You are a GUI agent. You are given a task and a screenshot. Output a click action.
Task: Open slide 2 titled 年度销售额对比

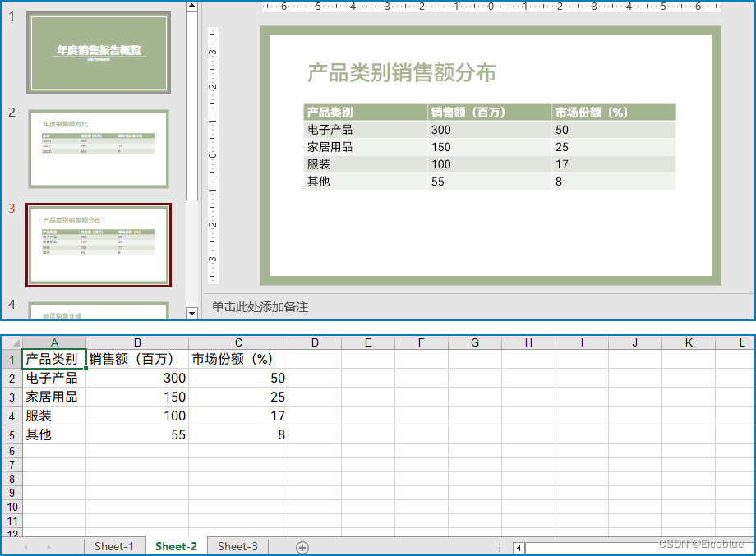pyautogui.click(x=98, y=149)
